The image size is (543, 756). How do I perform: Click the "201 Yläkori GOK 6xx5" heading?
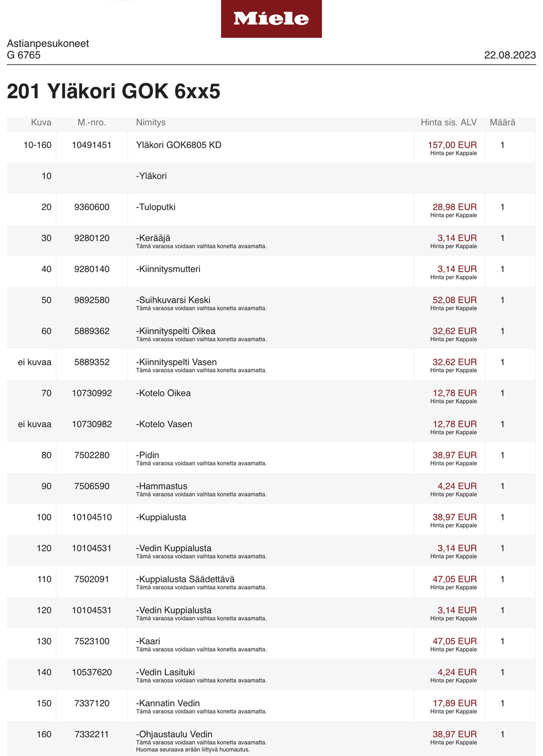pos(114,91)
